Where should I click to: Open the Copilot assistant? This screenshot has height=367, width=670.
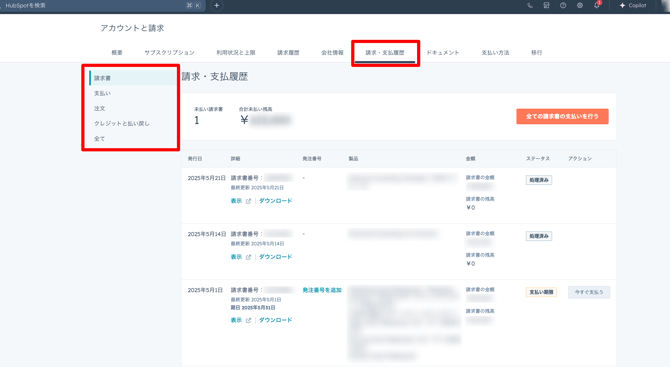pos(633,6)
